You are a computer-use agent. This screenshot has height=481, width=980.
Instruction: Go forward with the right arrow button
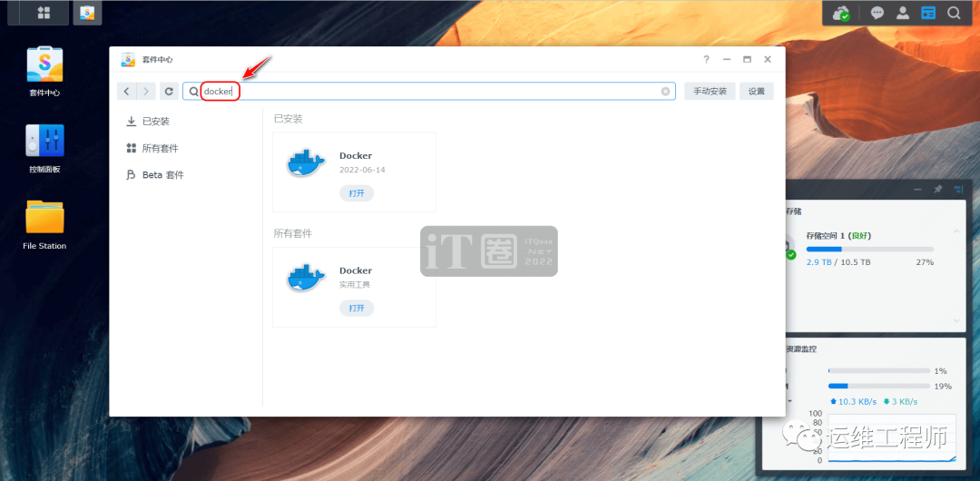click(145, 92)
